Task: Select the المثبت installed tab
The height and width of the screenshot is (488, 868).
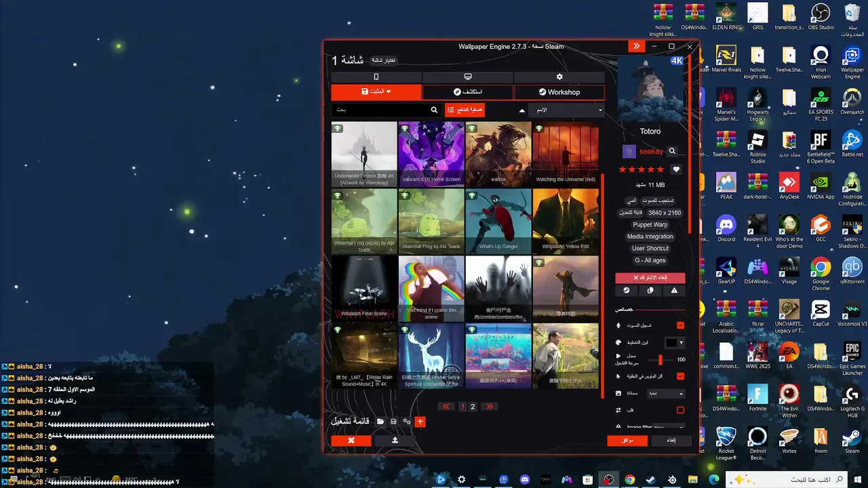Action: coord(376,91)
